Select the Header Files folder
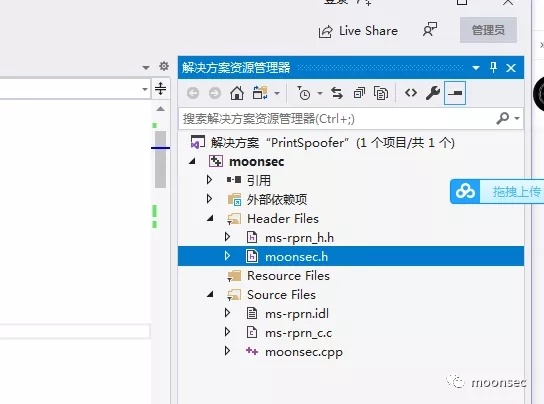 tap(283, 219)
